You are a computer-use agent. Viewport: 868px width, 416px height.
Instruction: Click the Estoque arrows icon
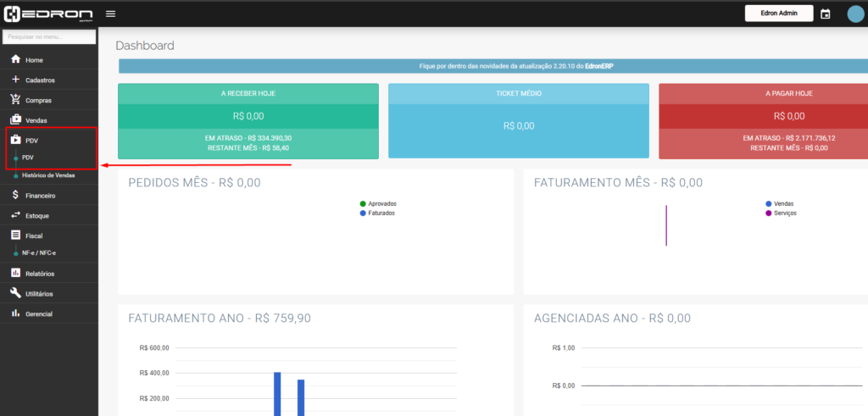(x=15, y=215)
